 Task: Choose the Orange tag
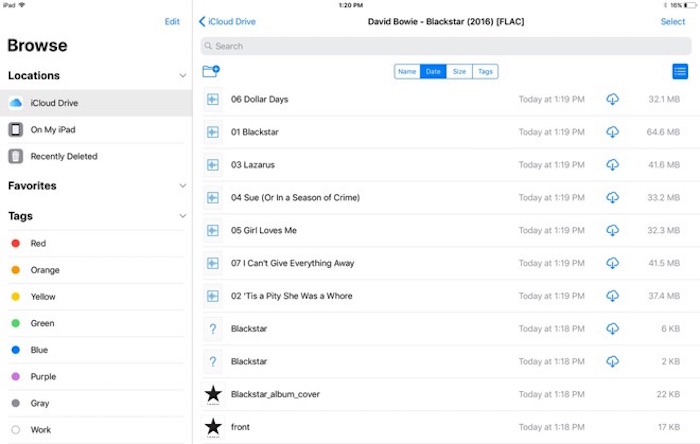tap(96, 270)
